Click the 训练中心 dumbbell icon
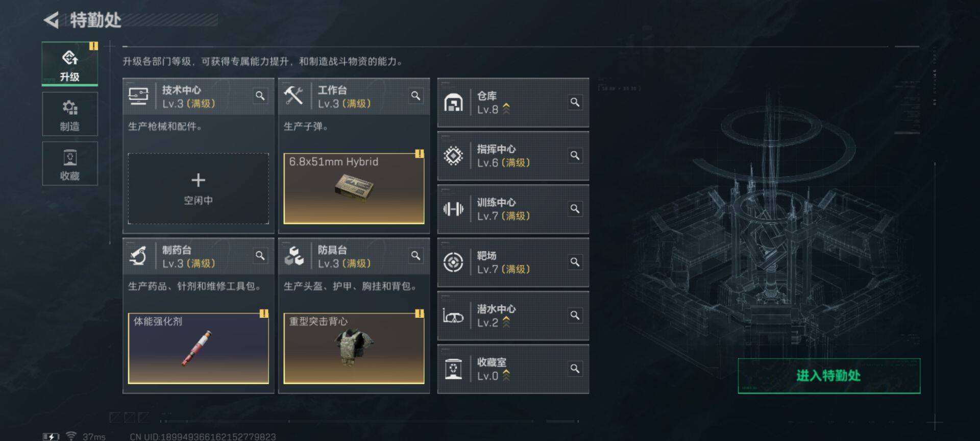980x441 pixels. 453,209
